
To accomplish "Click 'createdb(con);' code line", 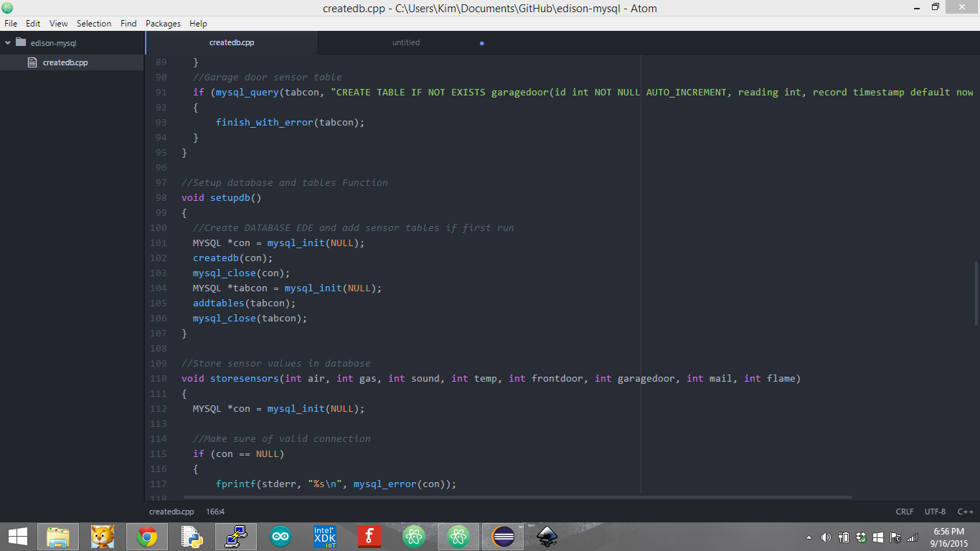I will (233, 258).
